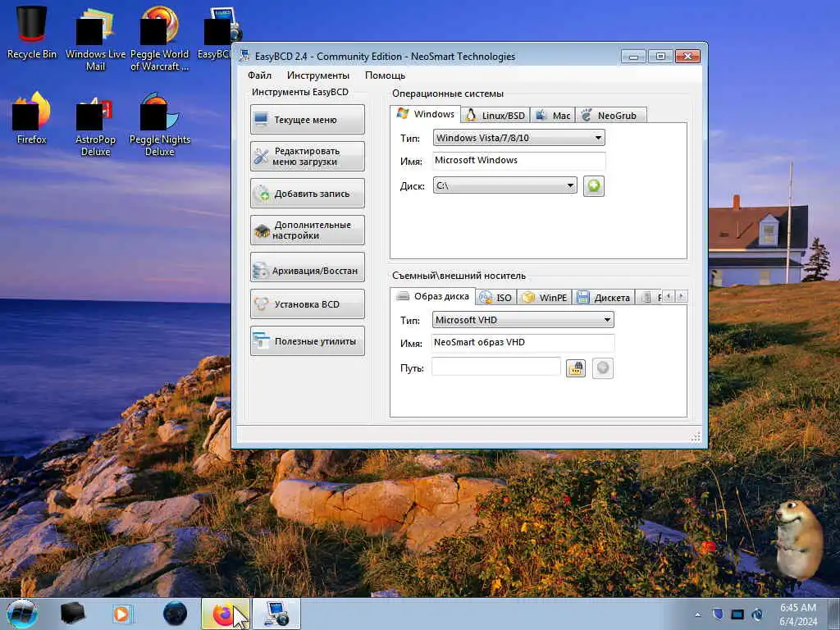Switch to the Linux/BSD tab
840x630 pixels.
495,115
